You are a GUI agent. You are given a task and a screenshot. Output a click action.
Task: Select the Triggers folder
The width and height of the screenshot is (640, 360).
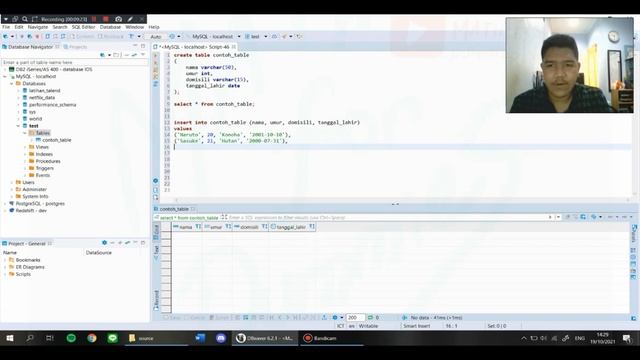(x=44, y=168)
